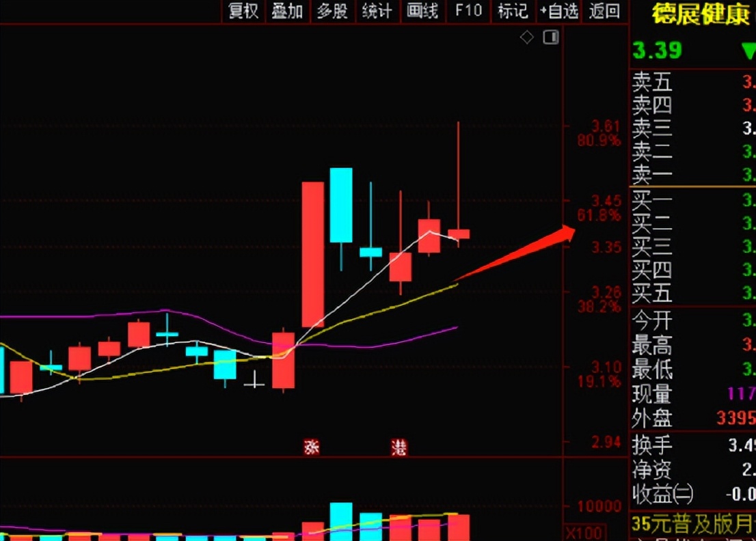Select the 叠加 toolbar option
756x541 pixels.
coord(287,11)
